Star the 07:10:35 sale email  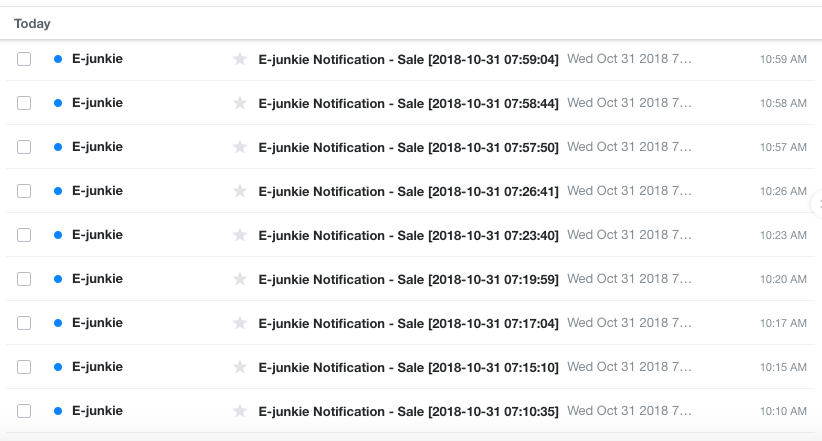(239, 411)
